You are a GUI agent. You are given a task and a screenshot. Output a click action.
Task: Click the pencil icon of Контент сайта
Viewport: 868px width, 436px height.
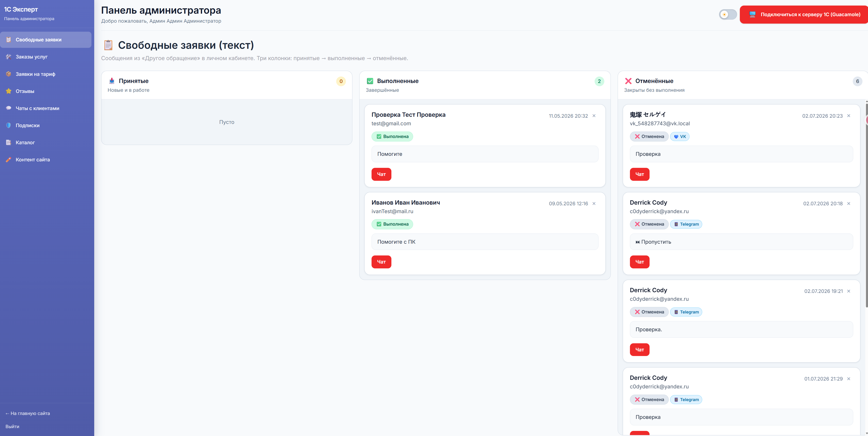[x=8, y=160]
